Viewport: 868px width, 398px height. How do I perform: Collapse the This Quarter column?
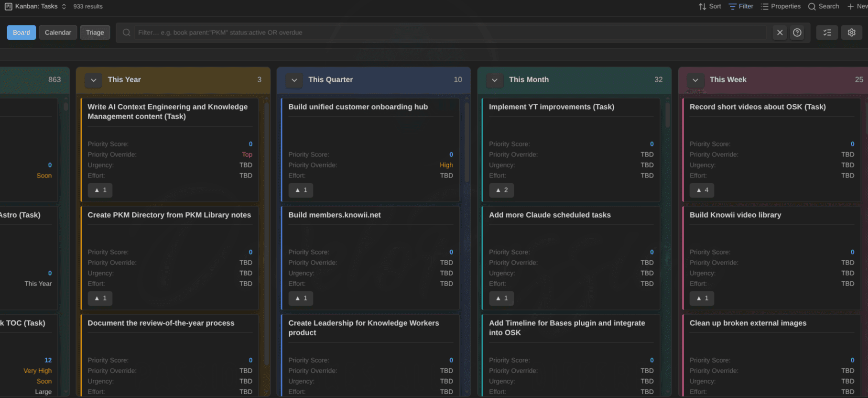point(294,80)
